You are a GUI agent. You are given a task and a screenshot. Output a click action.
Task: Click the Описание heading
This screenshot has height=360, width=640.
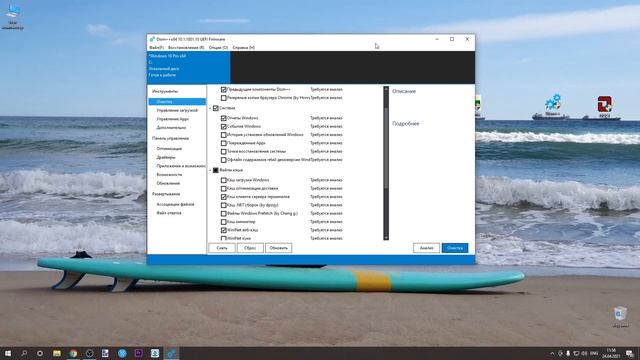(x=404, y=91)
